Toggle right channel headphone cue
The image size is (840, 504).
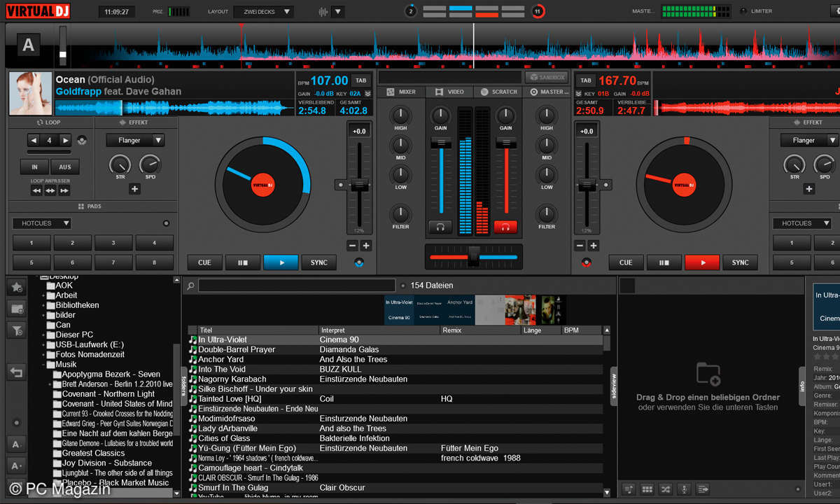coord(504,227)
